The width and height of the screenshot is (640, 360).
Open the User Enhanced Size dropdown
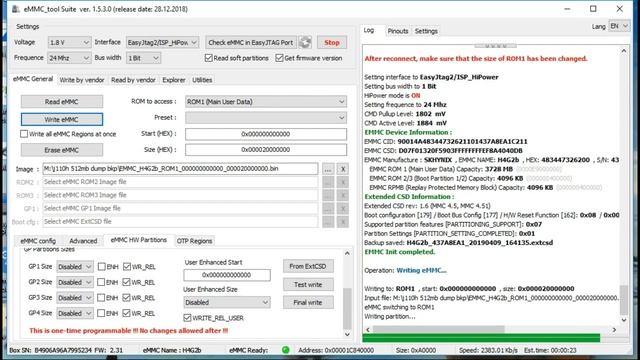click(x=227, y=302)
